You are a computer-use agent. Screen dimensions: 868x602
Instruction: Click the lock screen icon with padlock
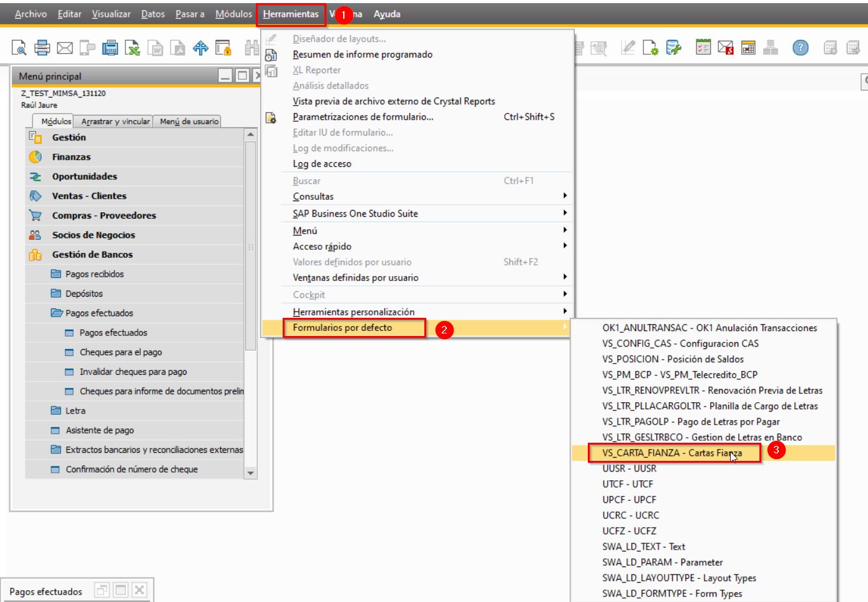tap(223, 47)
